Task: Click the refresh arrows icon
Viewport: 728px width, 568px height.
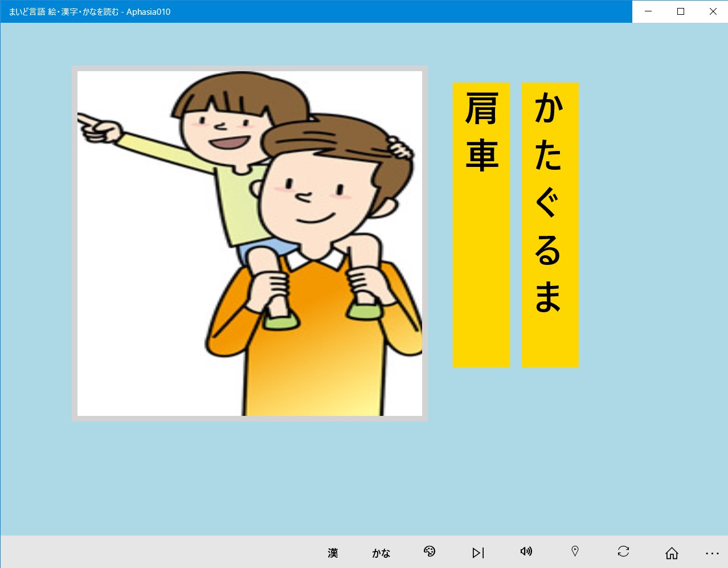Action: coord(623,551)
